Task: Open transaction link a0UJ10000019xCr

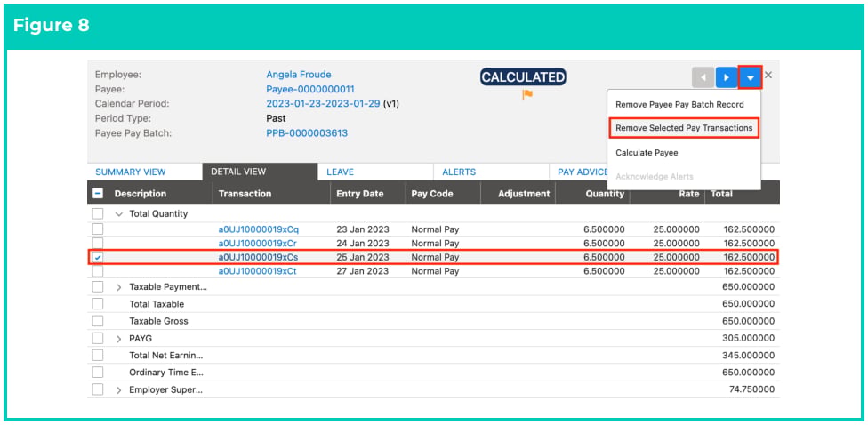Action: 259,243
